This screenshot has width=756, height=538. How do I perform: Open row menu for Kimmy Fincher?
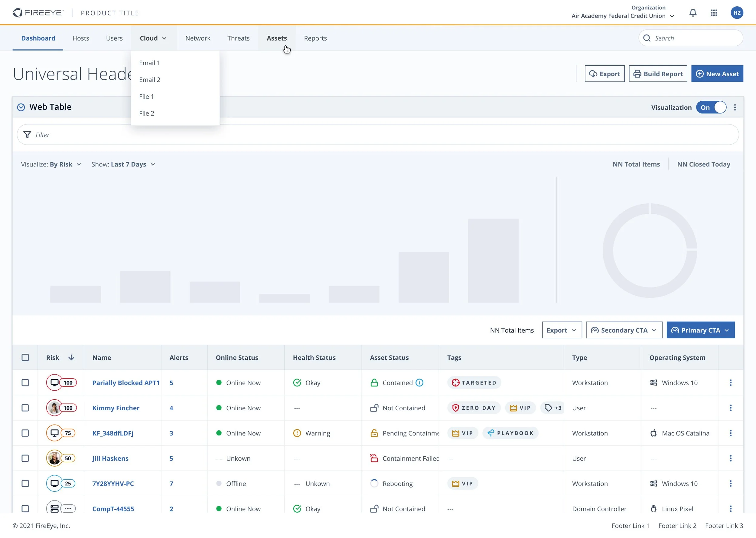[730, 408]
